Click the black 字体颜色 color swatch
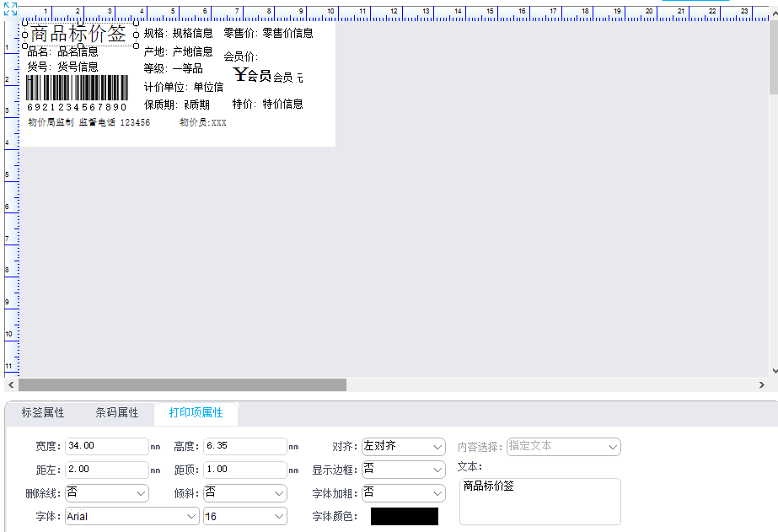The width and height of the screenshot is (778, 532). point(405,516)
